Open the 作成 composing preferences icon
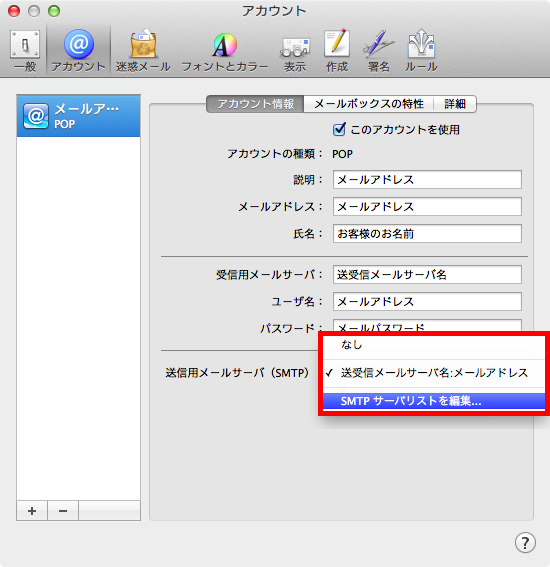This screenshot has width=550, height=567. point(337,51)
